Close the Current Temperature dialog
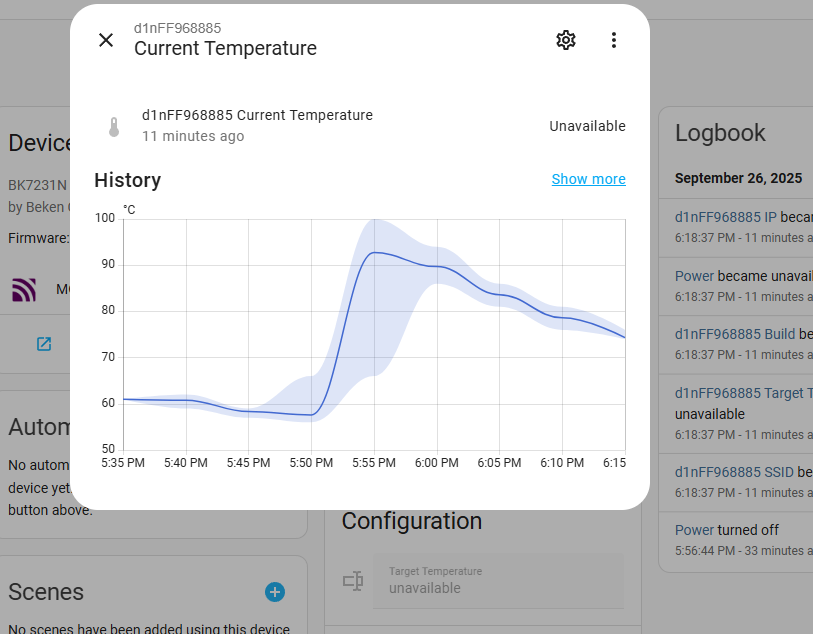Viewport: 813px width, 634px height. click(x=106, y=40)
